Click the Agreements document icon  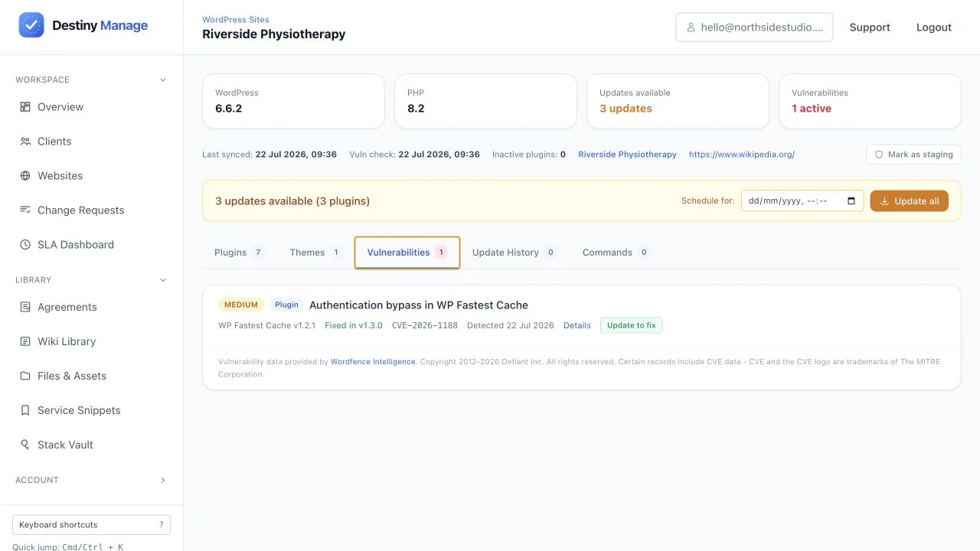pos(25,307)
